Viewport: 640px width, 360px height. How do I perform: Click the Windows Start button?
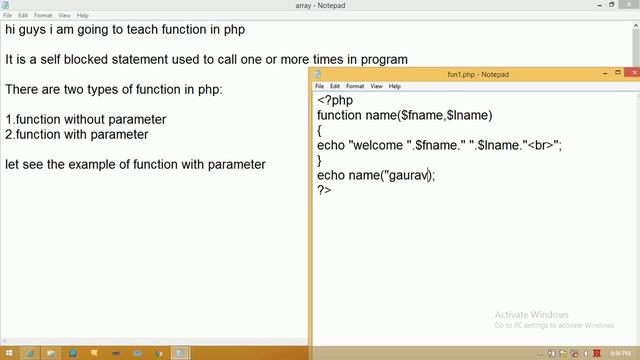click(9, 353)
